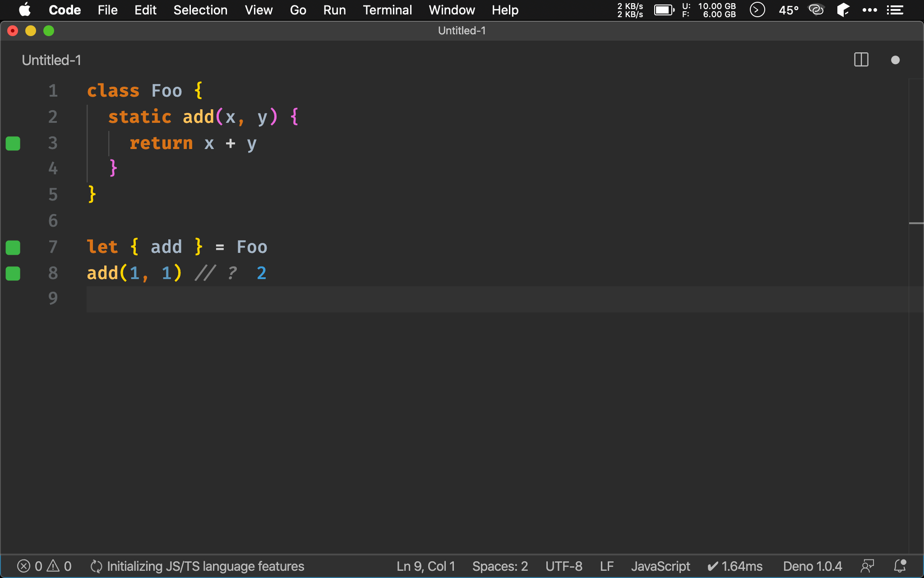
Task: Click the 1.64ms execution time status
Action: click(735, 566)
